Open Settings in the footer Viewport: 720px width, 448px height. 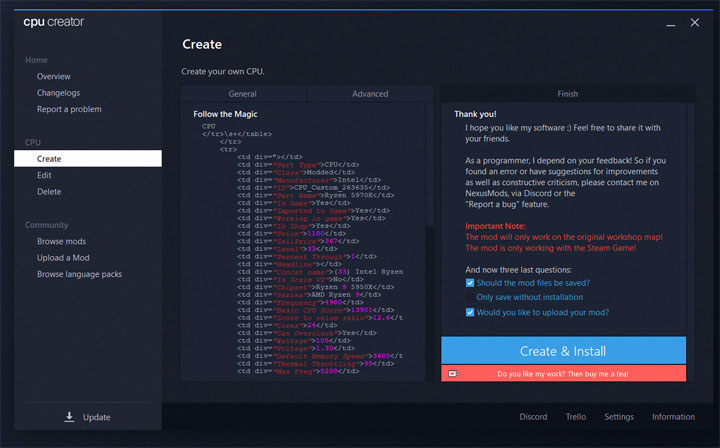point(618,417)
